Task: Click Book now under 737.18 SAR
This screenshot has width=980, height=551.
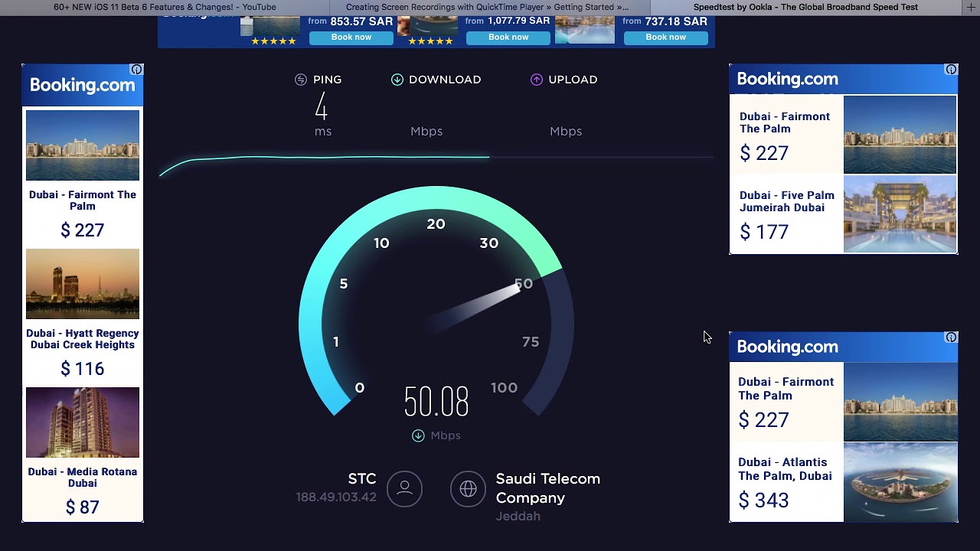Action: 666,37
